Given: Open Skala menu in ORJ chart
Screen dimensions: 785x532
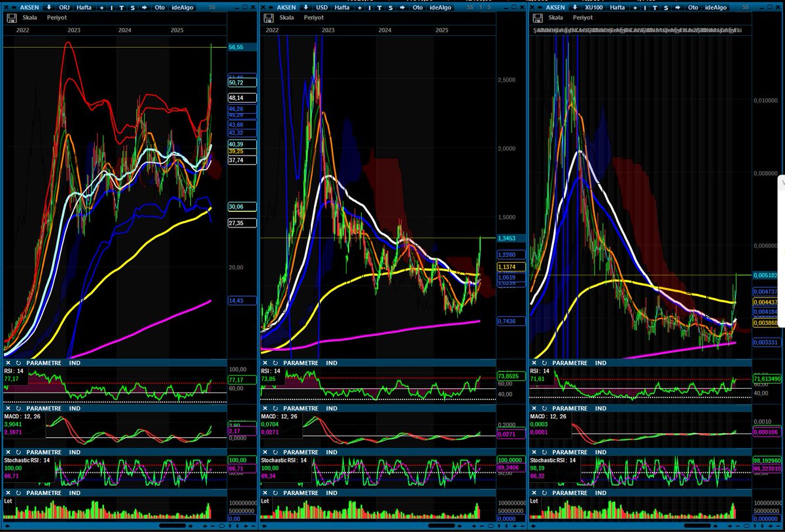Looking at the screenshot, I should point(30,18).
